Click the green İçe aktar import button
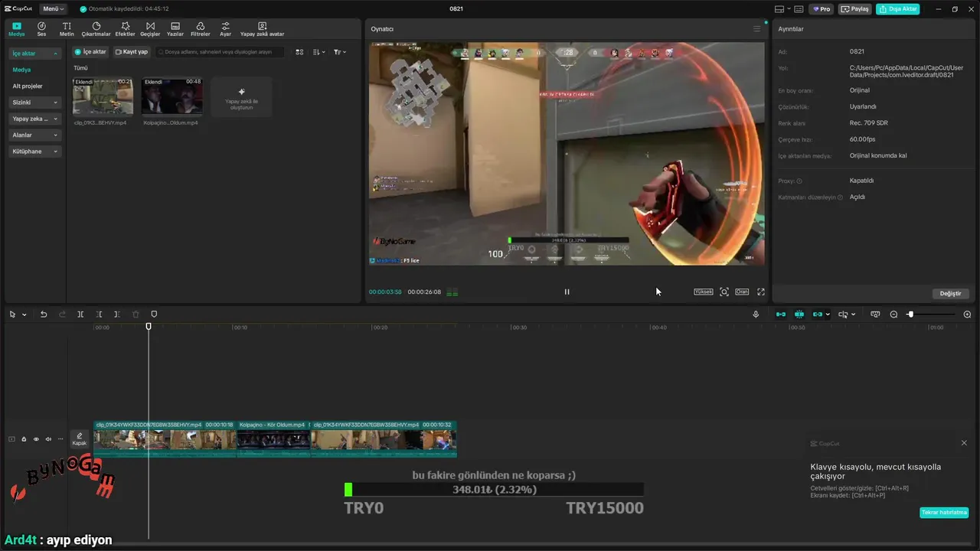 point(90,52)
